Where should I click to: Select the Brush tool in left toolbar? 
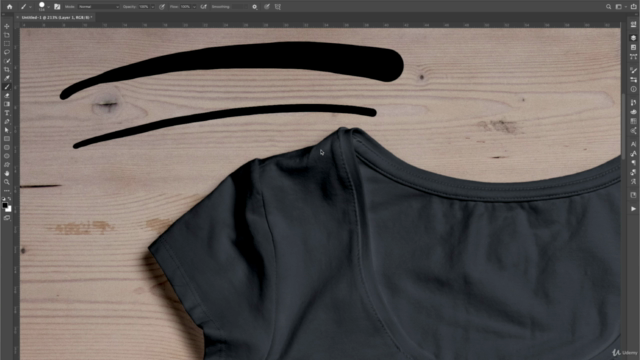coord(7,87)
